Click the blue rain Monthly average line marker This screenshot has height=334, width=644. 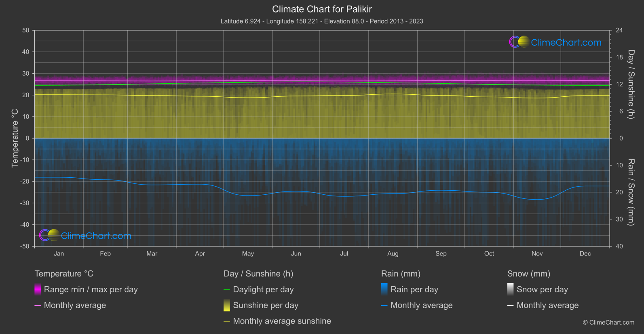(x=384, y=305)
